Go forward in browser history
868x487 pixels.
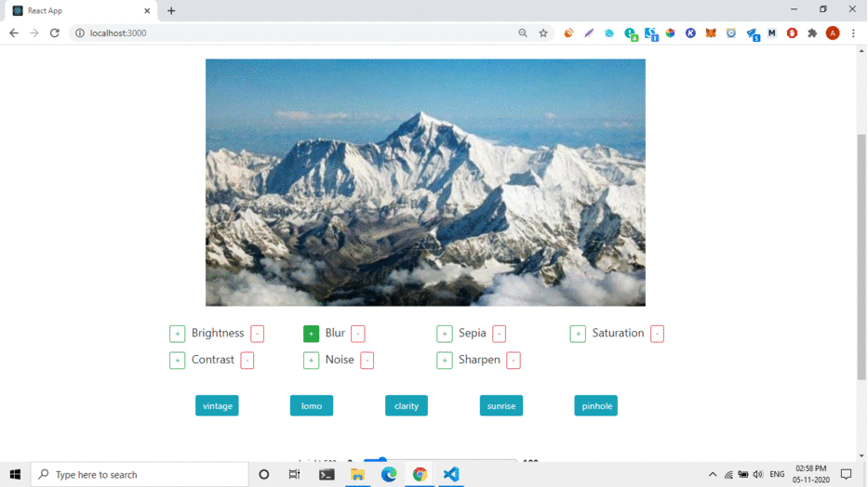[34, 33]
